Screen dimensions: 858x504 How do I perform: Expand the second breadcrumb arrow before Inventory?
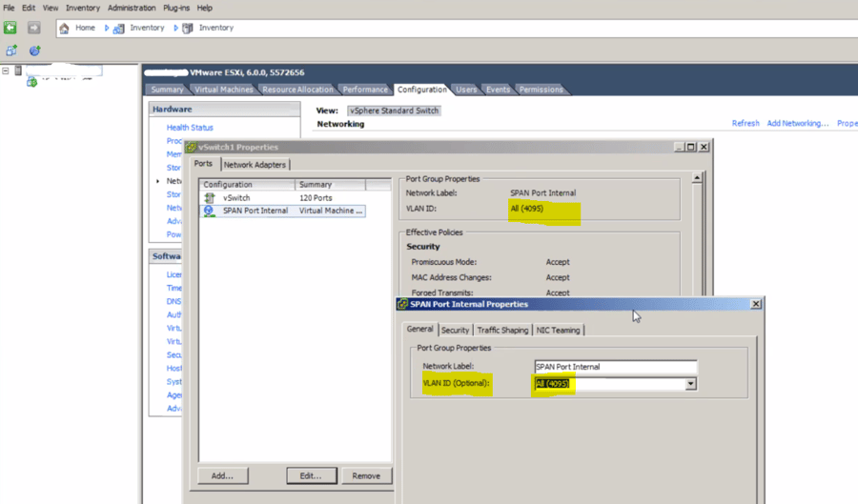[175, 28]
